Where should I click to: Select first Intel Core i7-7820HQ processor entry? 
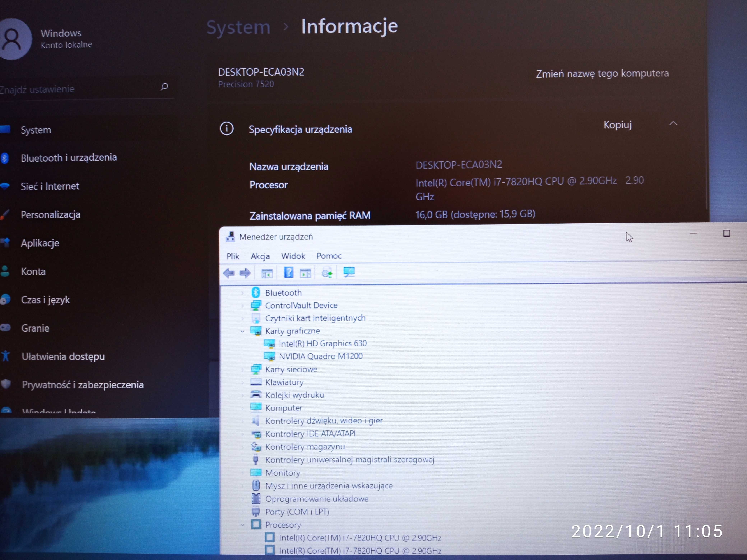[360, 538]
